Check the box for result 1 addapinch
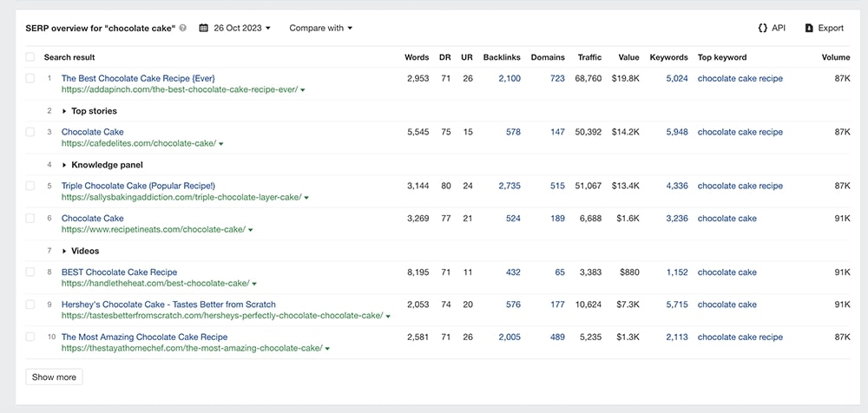The image size is (868, 413). pyautogui.click(x=30, y=79)
